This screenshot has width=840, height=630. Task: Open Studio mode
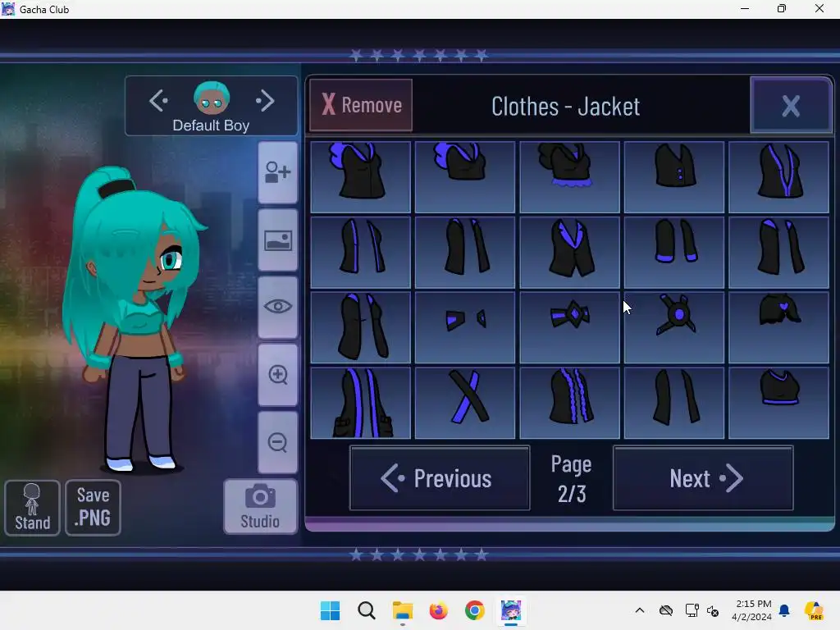pyautogui.click(x=260, y=507)
